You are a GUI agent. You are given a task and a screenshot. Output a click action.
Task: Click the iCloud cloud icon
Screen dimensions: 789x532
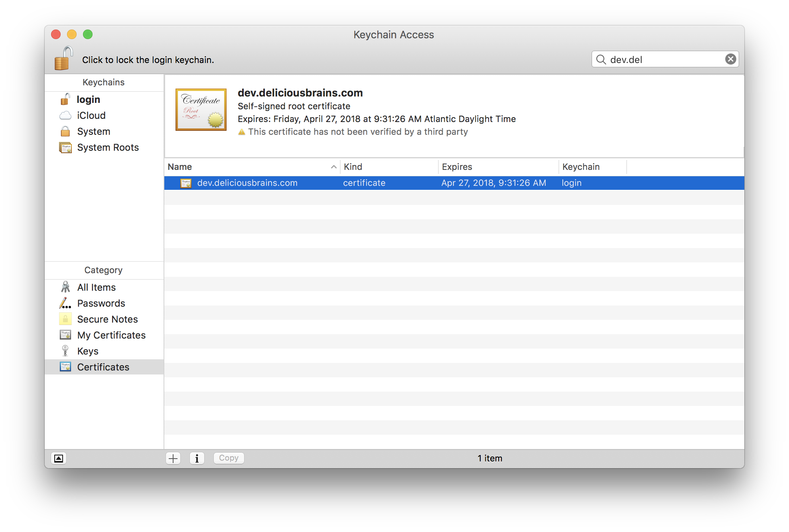65,116
